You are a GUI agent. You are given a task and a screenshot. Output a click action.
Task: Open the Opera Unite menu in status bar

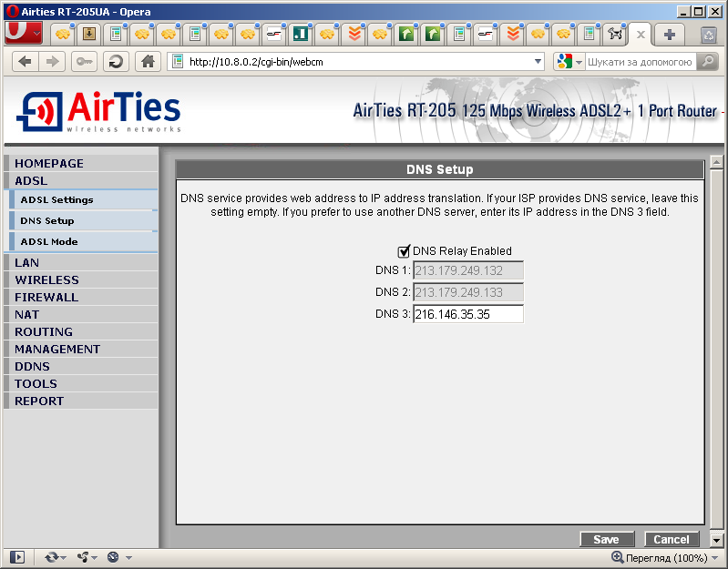(x=87, y=557)
